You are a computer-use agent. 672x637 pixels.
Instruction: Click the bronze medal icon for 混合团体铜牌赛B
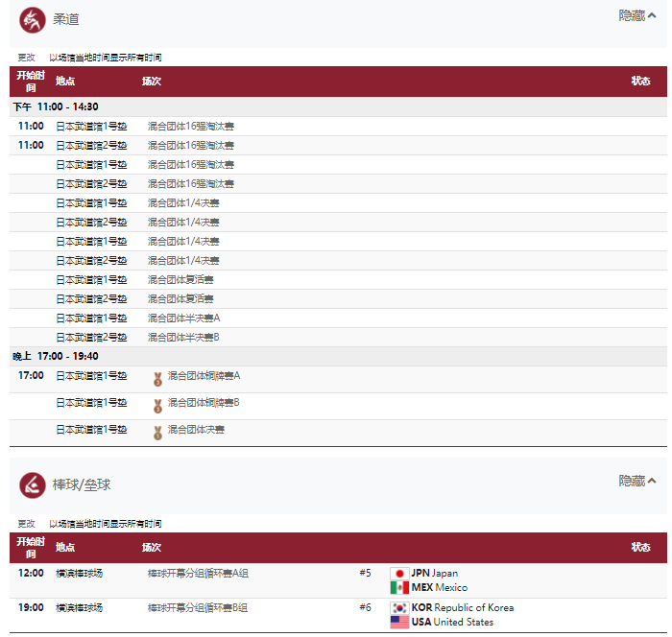pyautogui.click(x=157, y=406)
